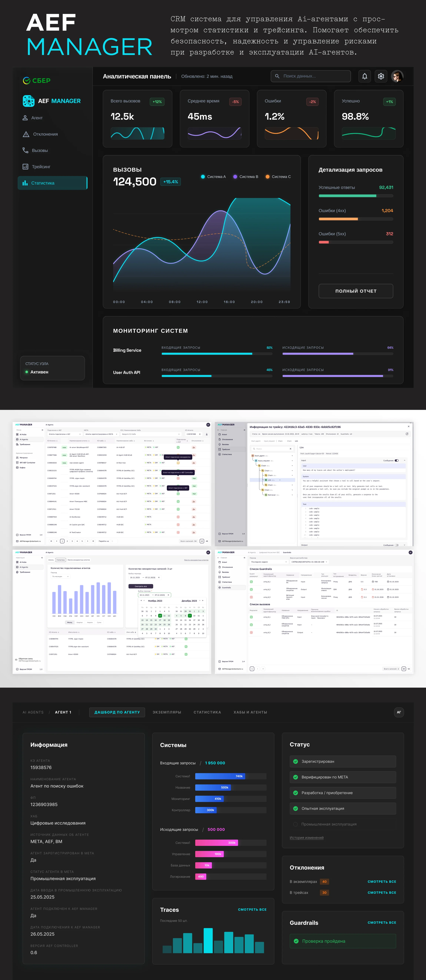The image size is (426, 980).
Task: Go to the last page of the AI Agents table
Action: (x=93, y=541)
